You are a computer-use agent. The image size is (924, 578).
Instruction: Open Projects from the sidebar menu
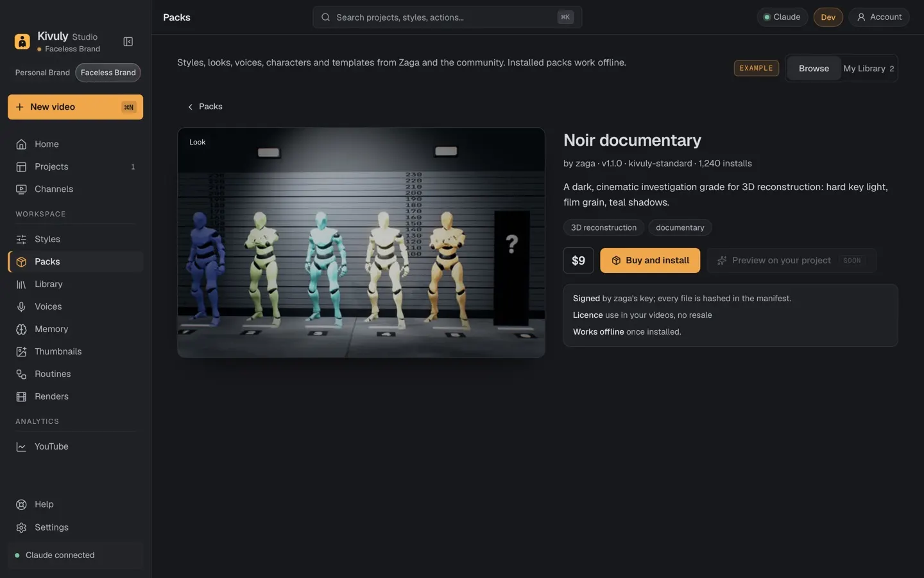(75, 166)
